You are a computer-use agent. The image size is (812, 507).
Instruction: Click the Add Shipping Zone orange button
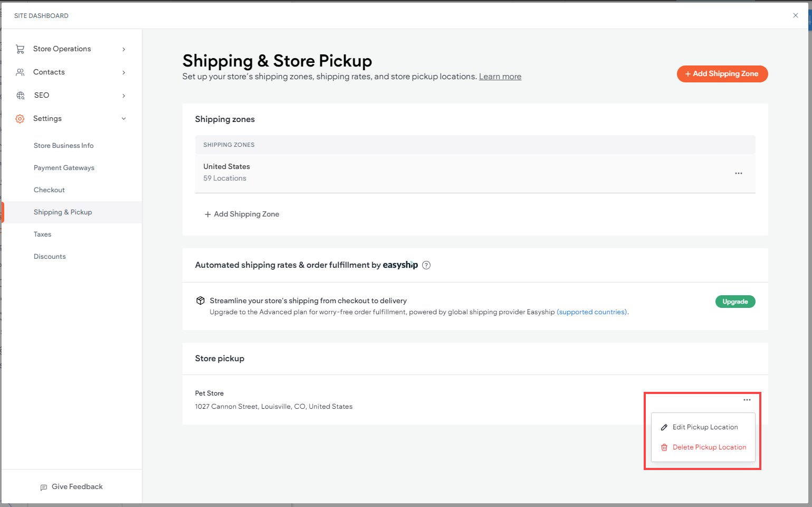click(x=722, y=74)
